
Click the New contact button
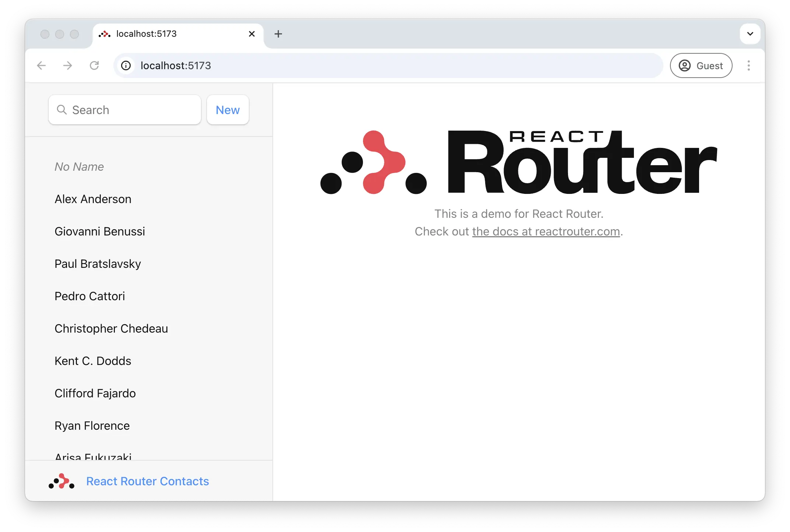point(228,110)
